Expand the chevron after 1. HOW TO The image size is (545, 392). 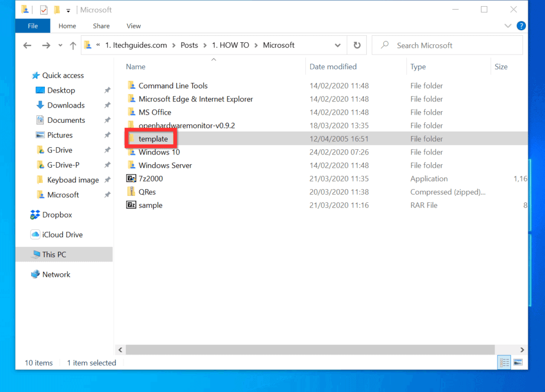tap(256, 45)
